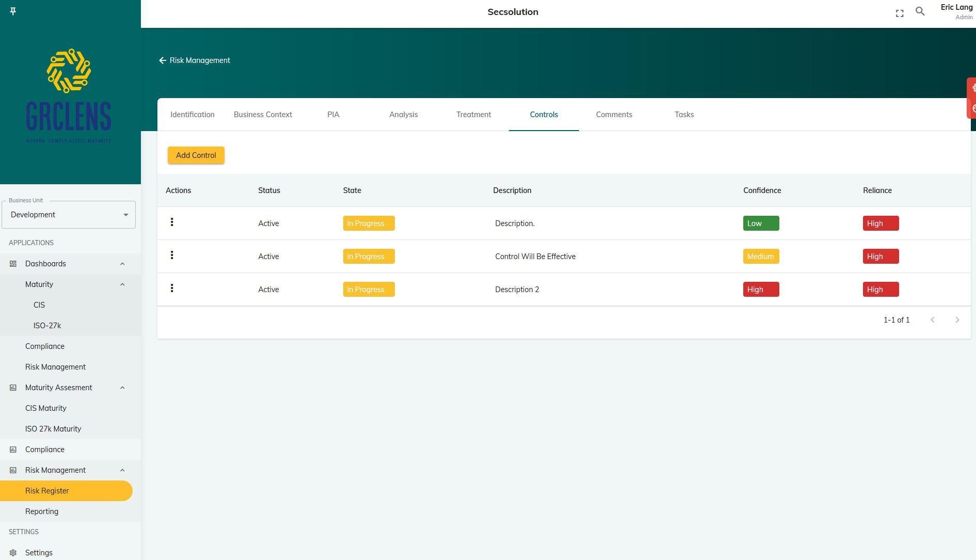This screenshot has width=976, height=560.
Task: Open Reporting in the sidebar
Action: pos(42,511)
